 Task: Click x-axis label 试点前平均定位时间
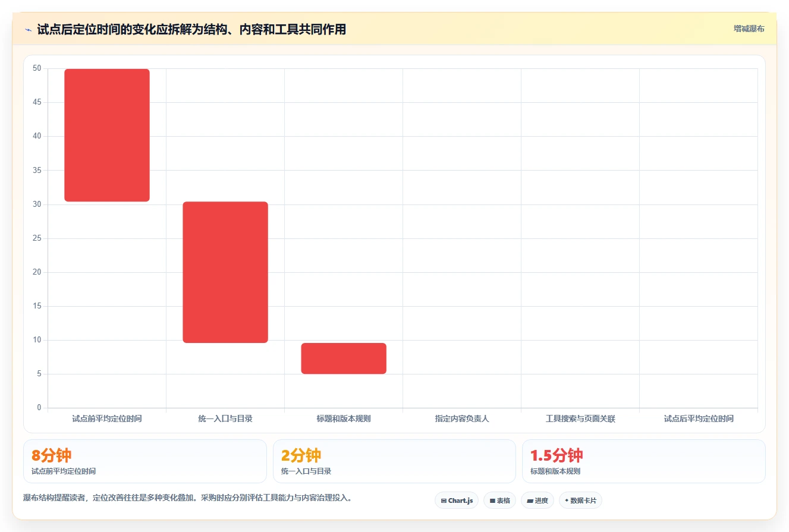(107, 418)
